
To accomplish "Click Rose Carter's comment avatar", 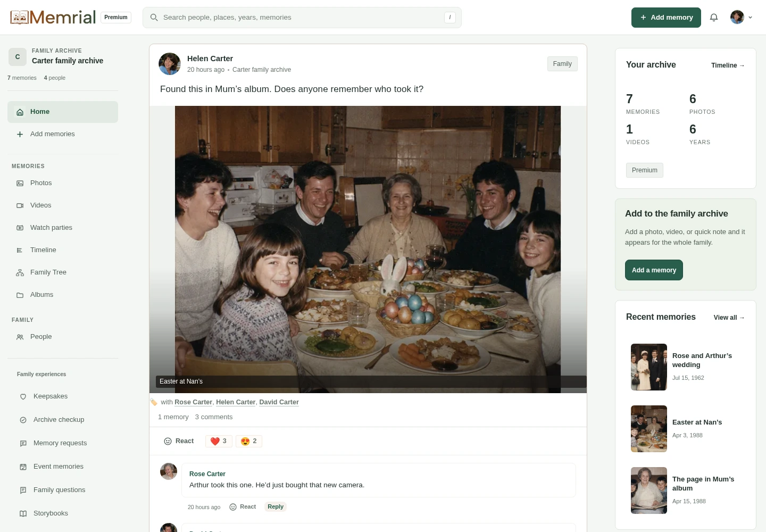I will pos(169,471).
